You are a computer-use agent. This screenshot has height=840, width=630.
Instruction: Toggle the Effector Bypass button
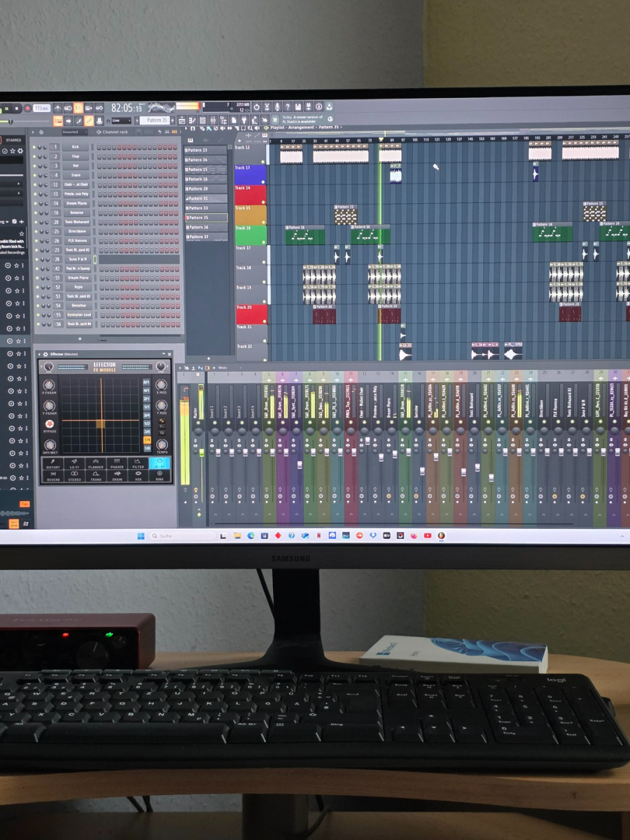(x=49, y=425)
